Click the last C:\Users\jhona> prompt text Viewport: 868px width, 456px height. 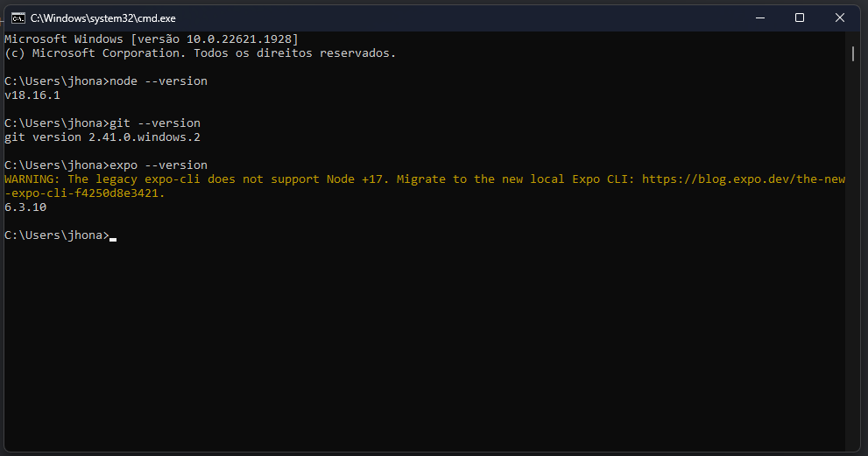pos(57,235)
